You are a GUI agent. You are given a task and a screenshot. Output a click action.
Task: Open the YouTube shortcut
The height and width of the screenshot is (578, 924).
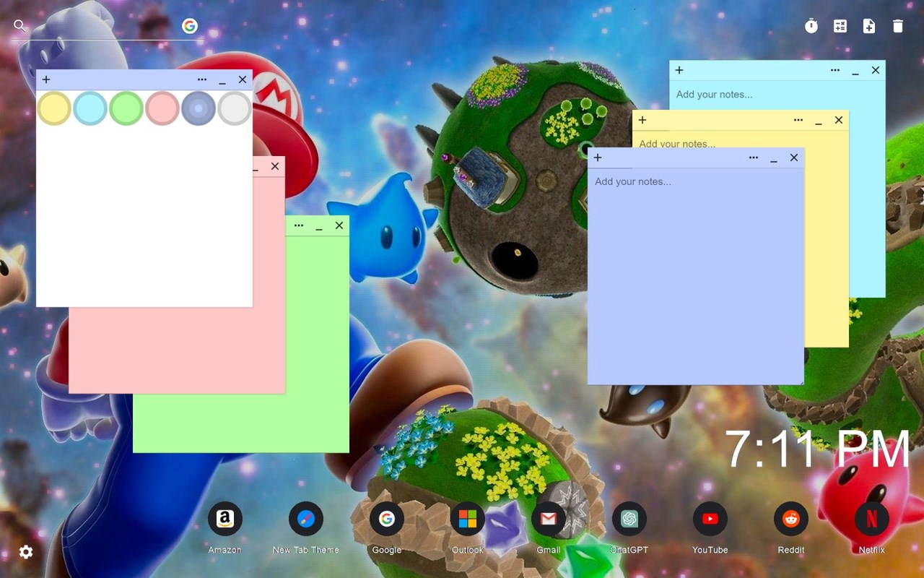pyautogui.click(x=710, y=519)
